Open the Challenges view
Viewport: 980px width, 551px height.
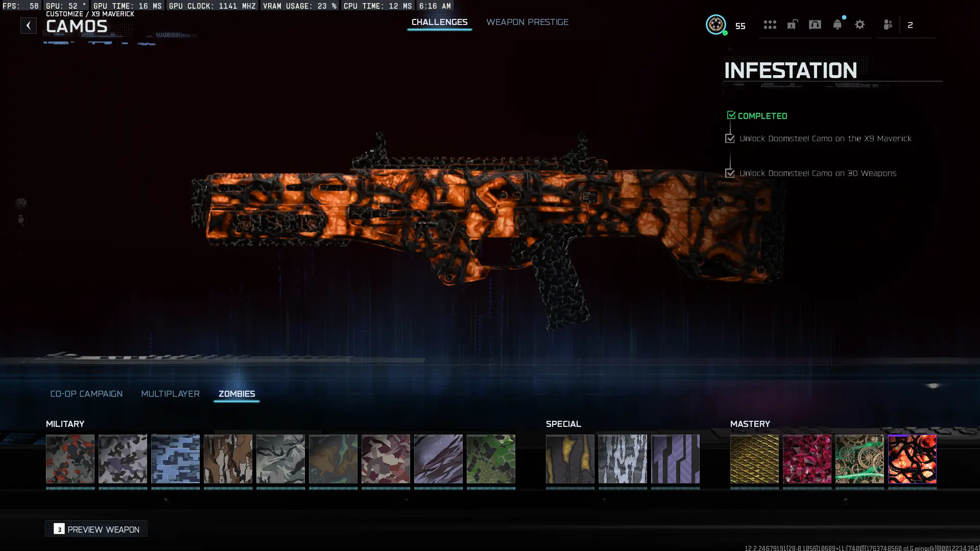439,22
